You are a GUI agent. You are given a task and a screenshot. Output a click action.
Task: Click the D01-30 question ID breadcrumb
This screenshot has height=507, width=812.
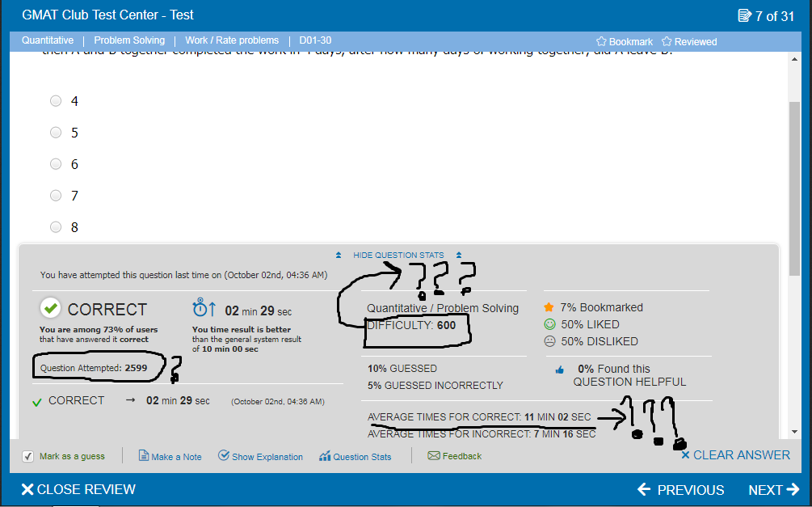(x=315, y=40)
